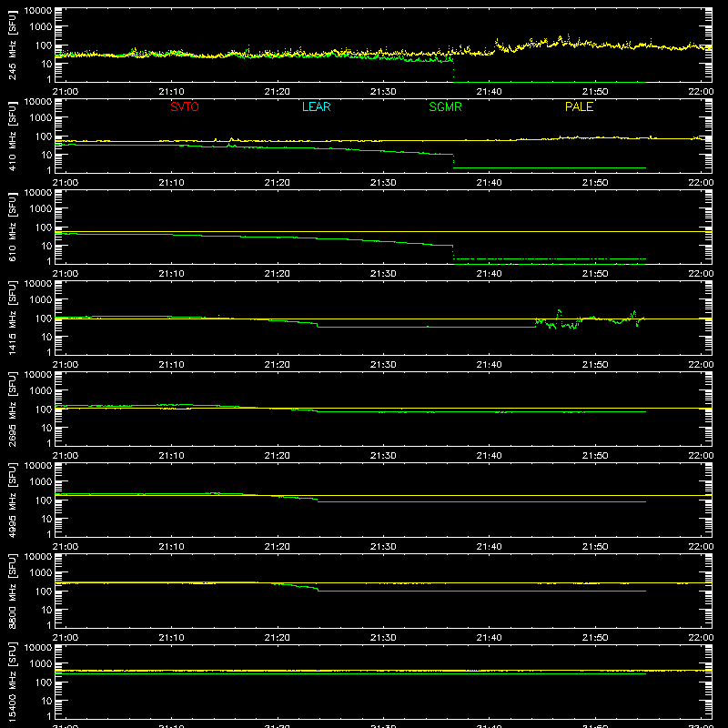728x728 pixels.
Task: Click the 8800 MHz [SFU] axis title
Action: click(x=12, y=591)
